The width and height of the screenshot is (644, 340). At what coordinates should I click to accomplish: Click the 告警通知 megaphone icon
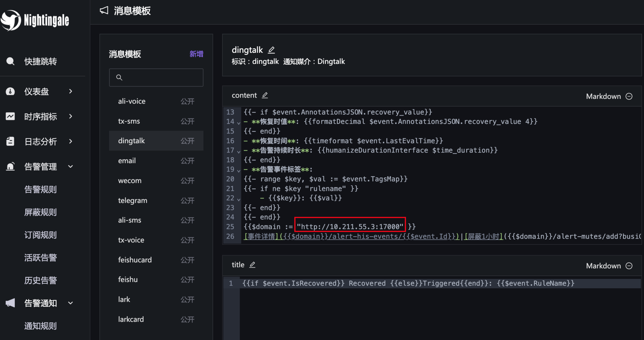(10, 303)
